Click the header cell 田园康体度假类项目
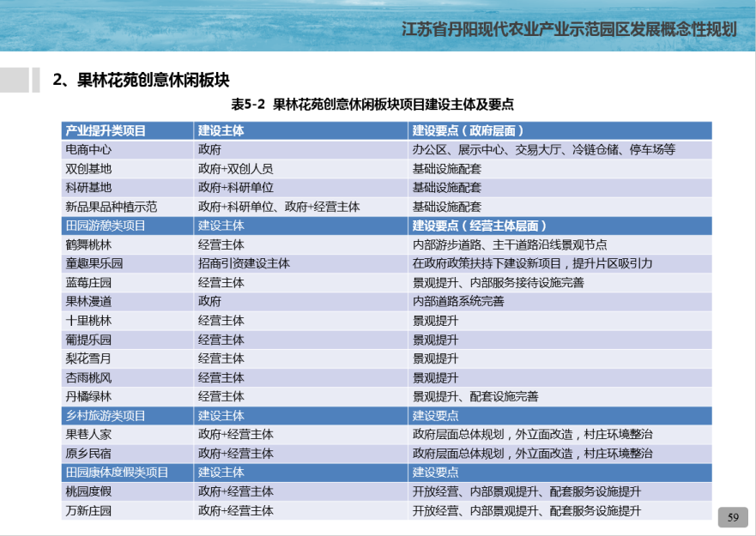The height and width of the screenshot is (536, 756). pyautogui.click(x=127, y=473)
